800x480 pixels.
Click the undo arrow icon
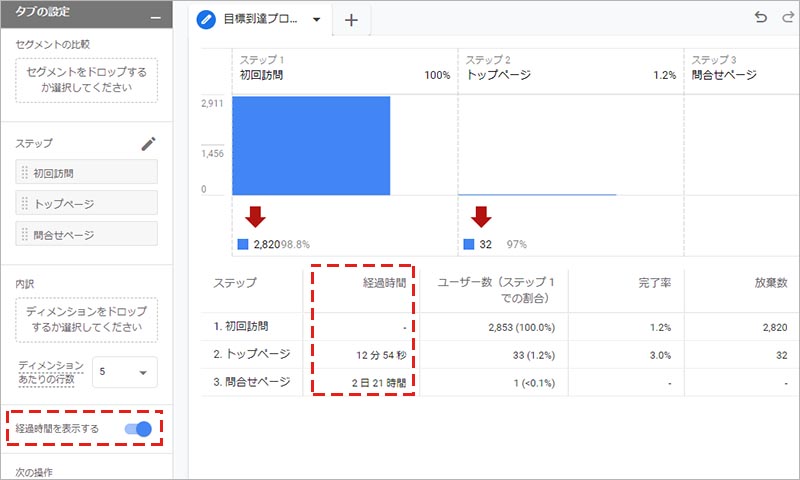(762, 19)
